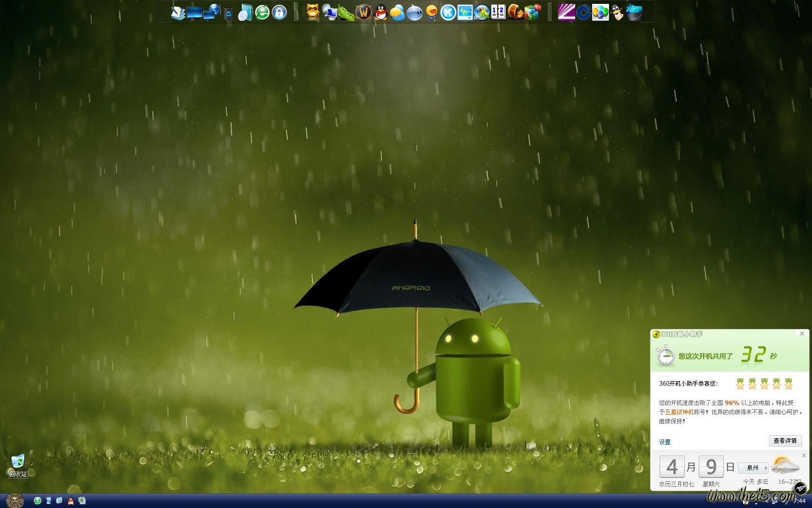Click the 星期六 weekday text

[711, 484]
